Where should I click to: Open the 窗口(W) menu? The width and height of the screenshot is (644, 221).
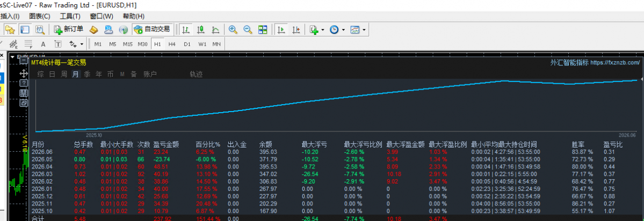pos(101,17)
